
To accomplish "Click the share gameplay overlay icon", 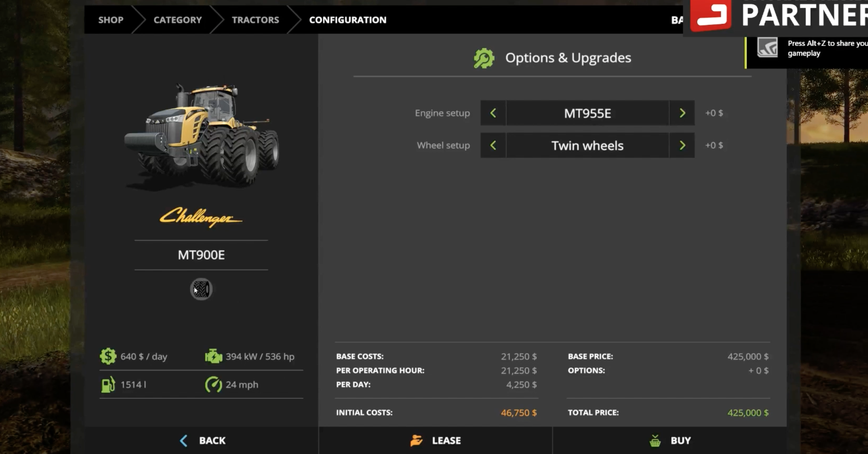I will (x=767, y=48).
